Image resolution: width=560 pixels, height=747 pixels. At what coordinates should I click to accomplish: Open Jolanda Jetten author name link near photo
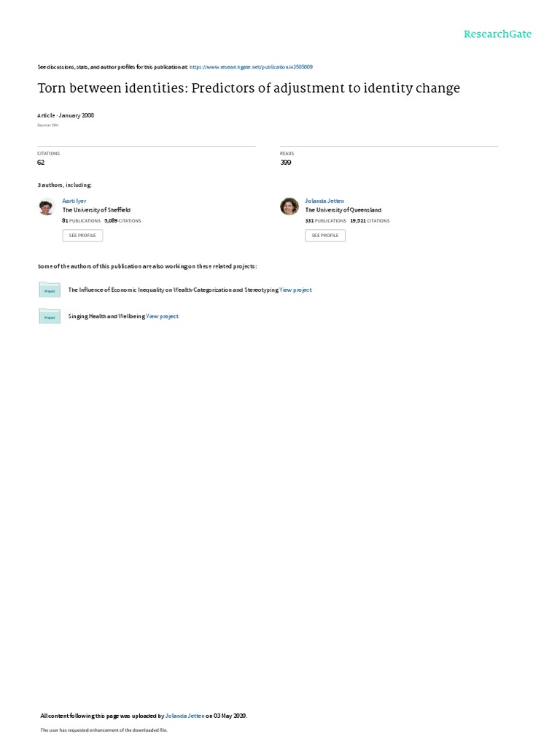pyautogui.click(x=324, y=201)
